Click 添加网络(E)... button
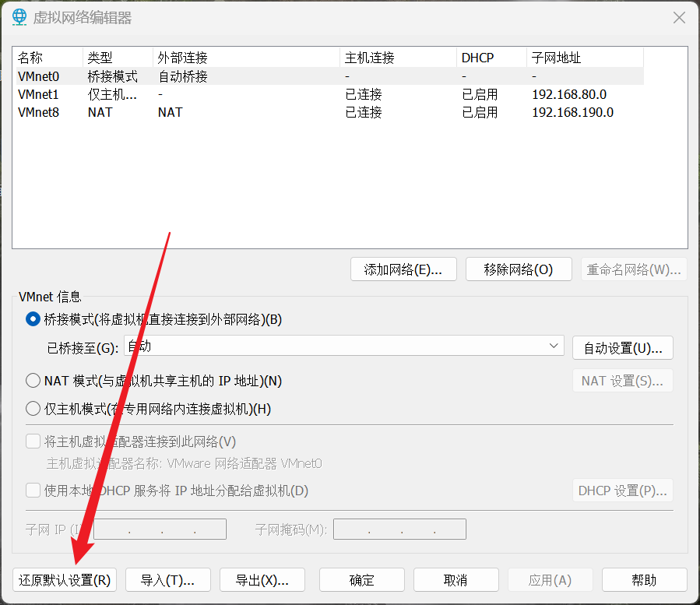This screenshot has height=605, width=700. click(x=403, y=269)
